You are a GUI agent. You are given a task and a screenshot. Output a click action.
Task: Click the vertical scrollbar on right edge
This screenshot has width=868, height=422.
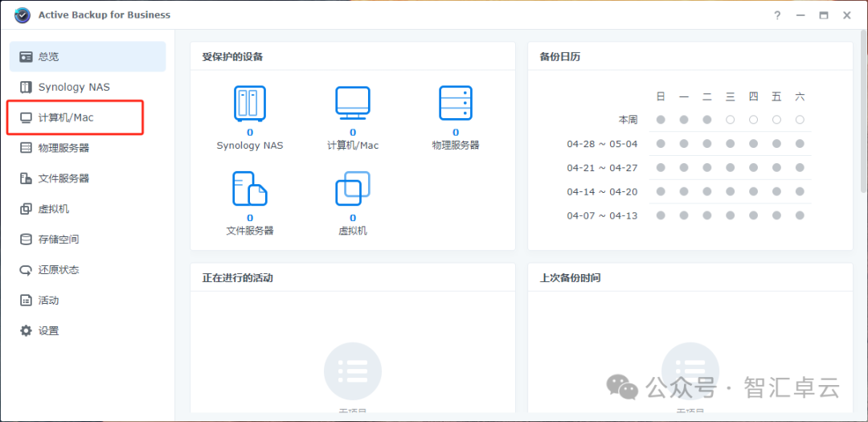(x=864, y=111)
